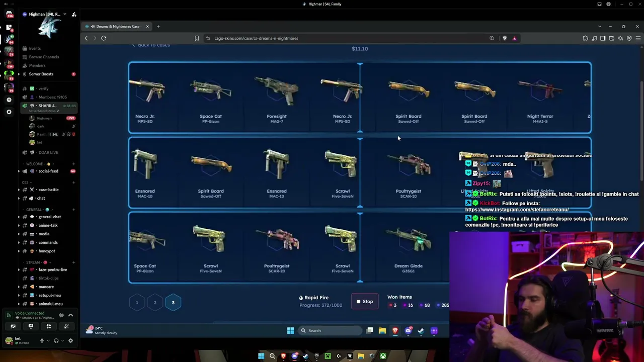Viewport: 644px width, 362px height.
Task: Open Leo AI sparkle icon in toolbar
Action: (x=620, y=38)
